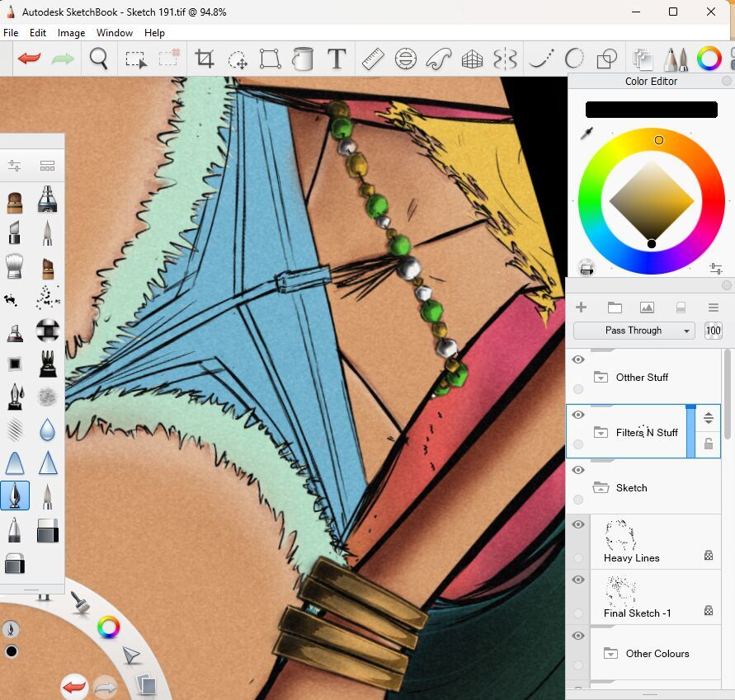The width and height of the screenshot is (735, 700).
Task: Hide the Heavy Lines layer
Action: [577, 524]
